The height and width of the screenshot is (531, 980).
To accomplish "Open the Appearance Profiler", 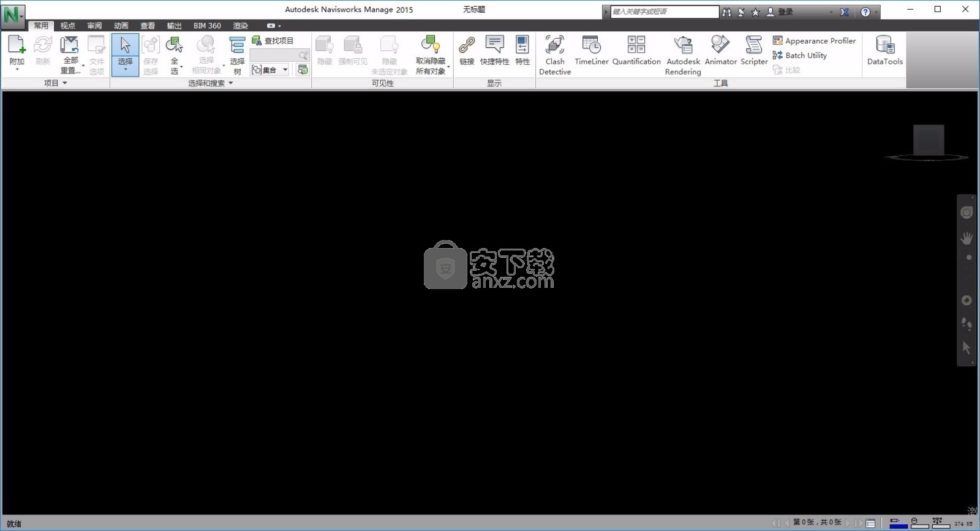I will tap(814, 40).
